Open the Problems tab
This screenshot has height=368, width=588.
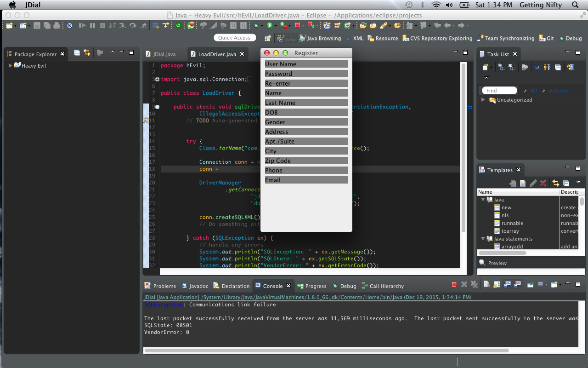[160, 286]
